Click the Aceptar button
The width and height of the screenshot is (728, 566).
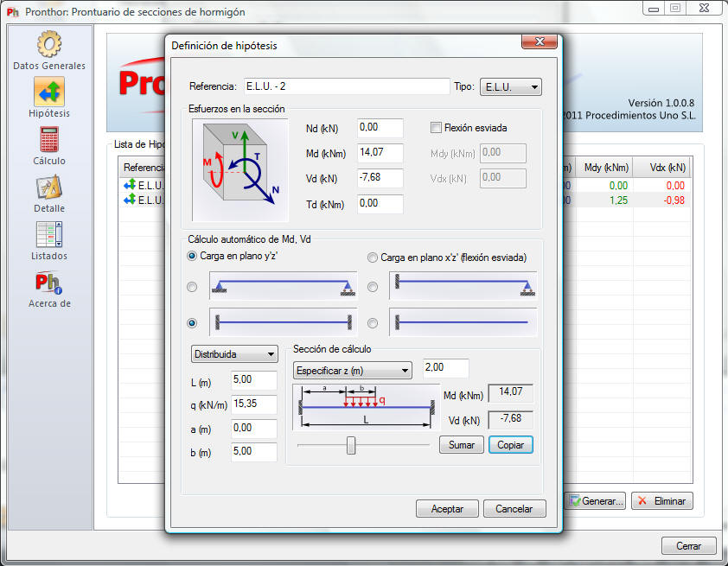447,508
